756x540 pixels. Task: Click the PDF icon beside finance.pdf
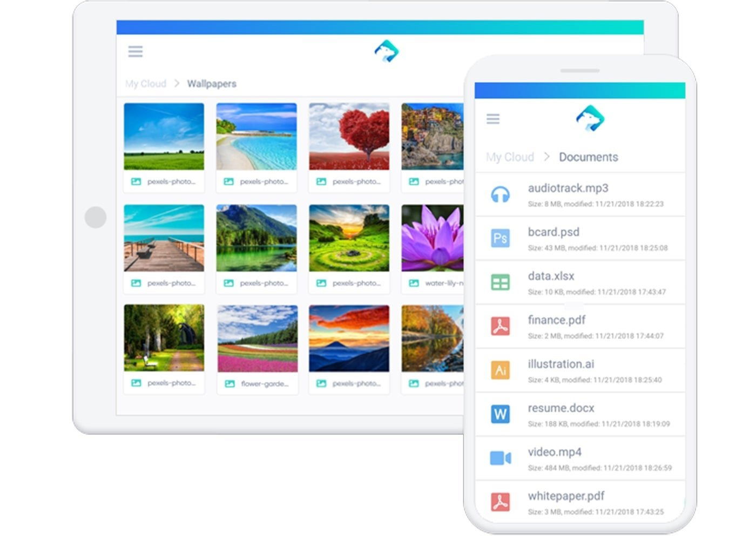click(x=500, y=326)
